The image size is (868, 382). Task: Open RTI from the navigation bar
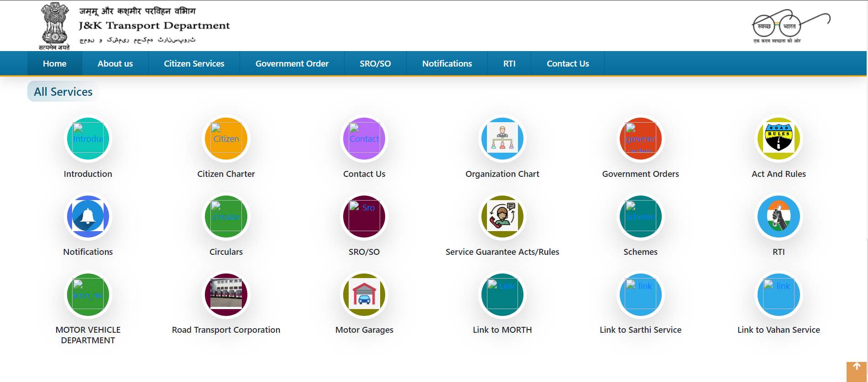pyautogui.click(x=509, y=63)
